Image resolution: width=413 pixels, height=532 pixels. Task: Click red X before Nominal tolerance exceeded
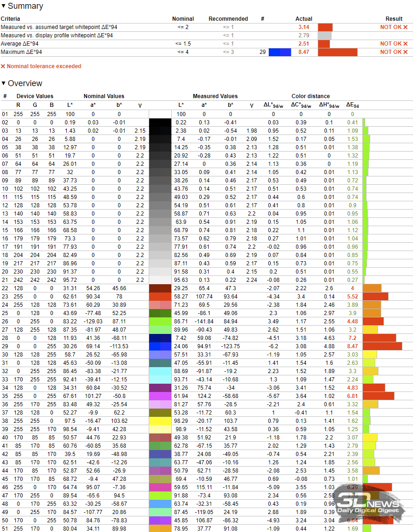pyautogui.click(x=3, y=66)
